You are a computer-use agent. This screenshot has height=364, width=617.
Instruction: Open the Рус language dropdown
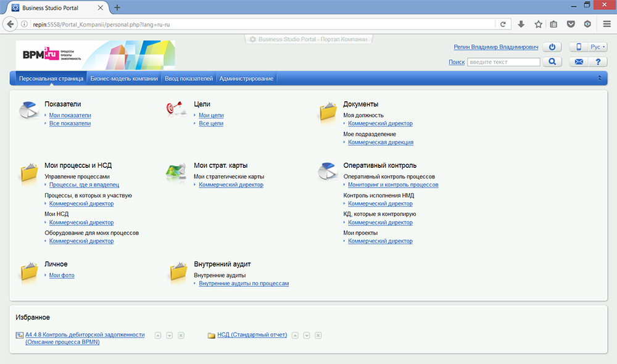tap(597, 47)
